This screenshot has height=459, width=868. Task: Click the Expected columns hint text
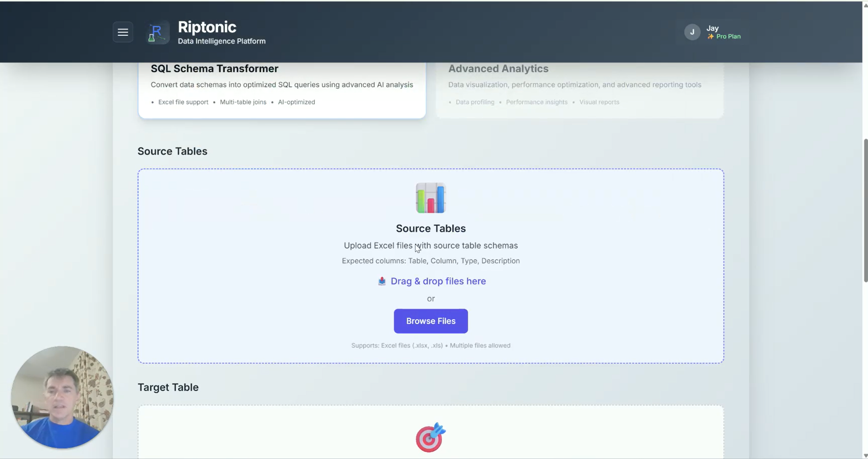(430, 261)
